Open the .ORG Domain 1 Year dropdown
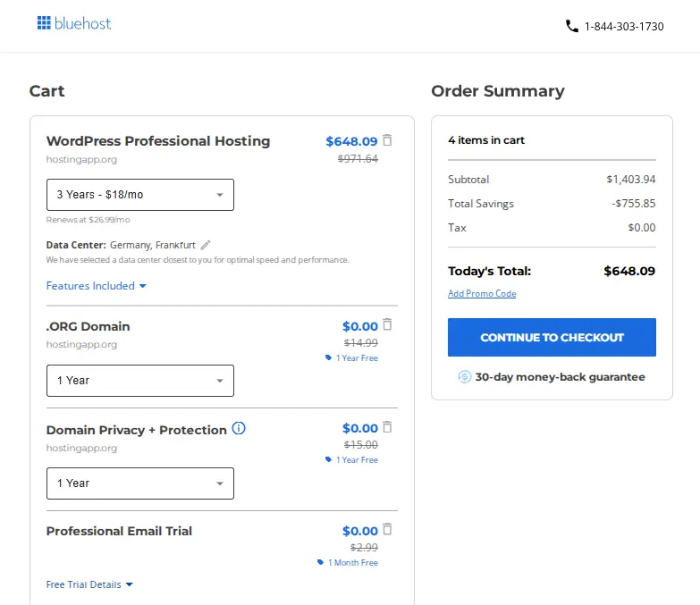Screen dimensions: 700x605 (140, 381)
